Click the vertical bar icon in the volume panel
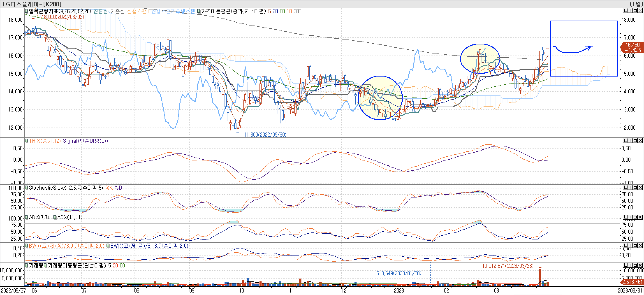The width and height of the screenshot is (644, 295). point(630,265)
